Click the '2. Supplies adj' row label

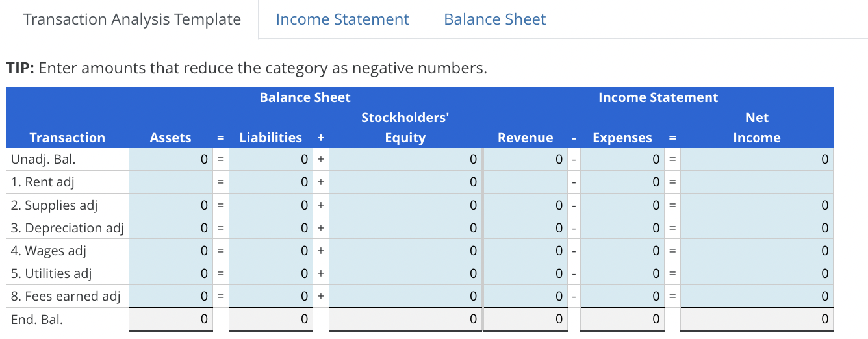point(55,205)
